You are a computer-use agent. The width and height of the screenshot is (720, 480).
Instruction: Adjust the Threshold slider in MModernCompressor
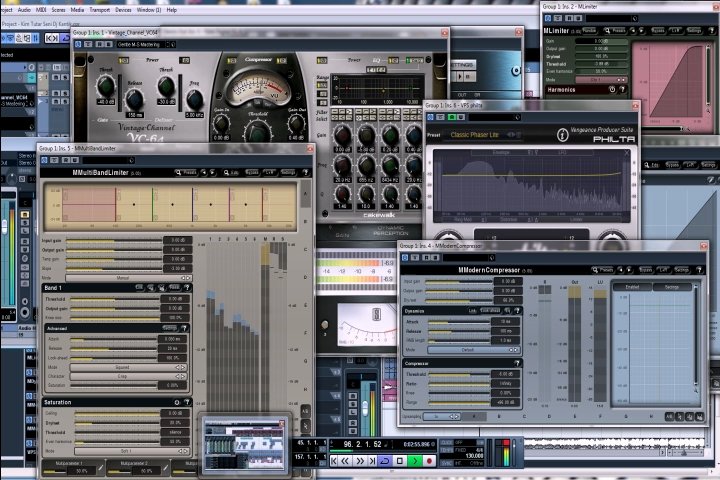[459, 374]
